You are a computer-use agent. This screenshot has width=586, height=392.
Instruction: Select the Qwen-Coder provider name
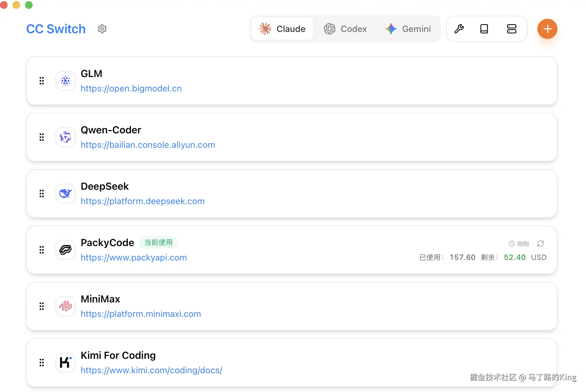111,130
